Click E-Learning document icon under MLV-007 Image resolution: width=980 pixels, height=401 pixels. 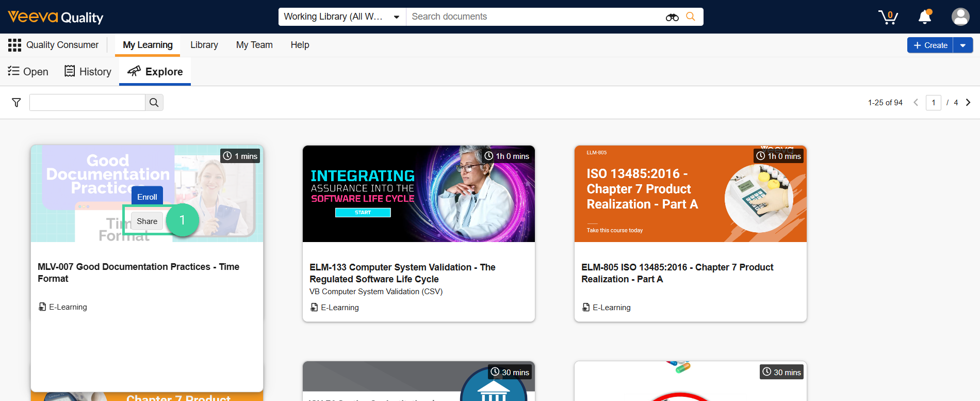[x=42, y=307]
